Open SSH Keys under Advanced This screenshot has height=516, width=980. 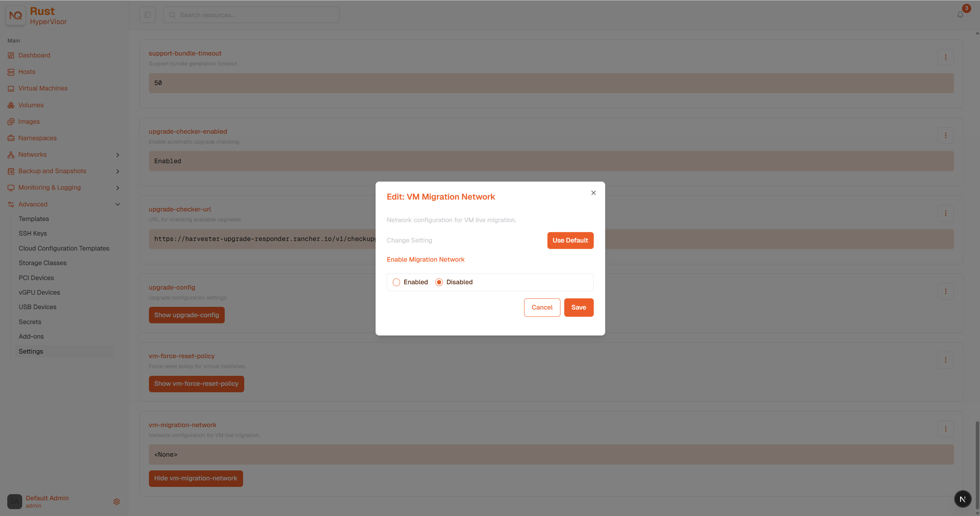(33, 233)
